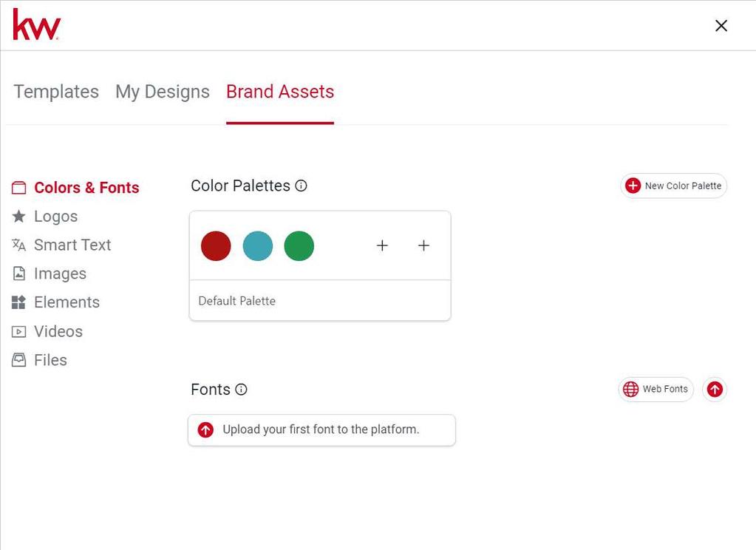The width and height of the screenshot is (756, 550).
Task: Create a New Color Palette
Action: coord(674,186)
